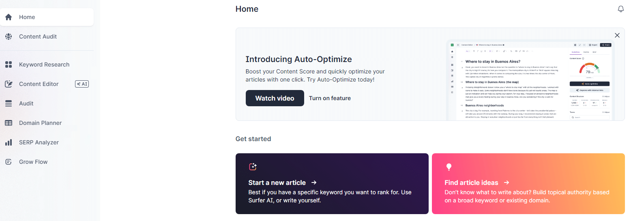Dismiss the Auto-Optimize banner
644x221 pixels.
617,35
